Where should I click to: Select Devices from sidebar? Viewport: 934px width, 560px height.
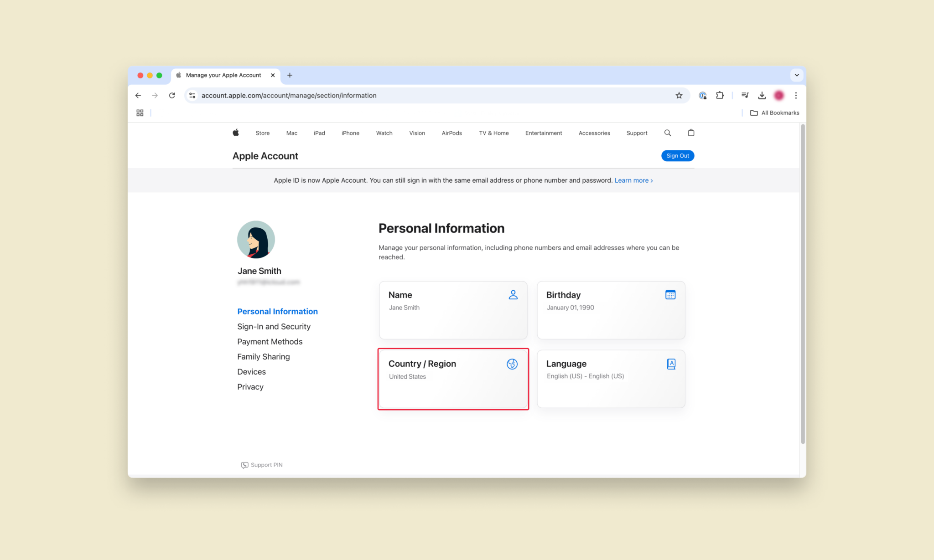coord(251,371)
